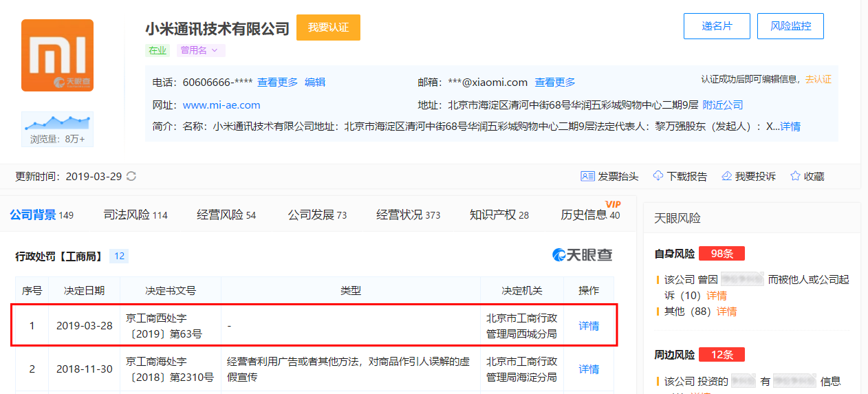Image resolution: width=868 pixels, height=394 pixels.
Task: Click the 风险监控 button
Action: tap(790, 26)
